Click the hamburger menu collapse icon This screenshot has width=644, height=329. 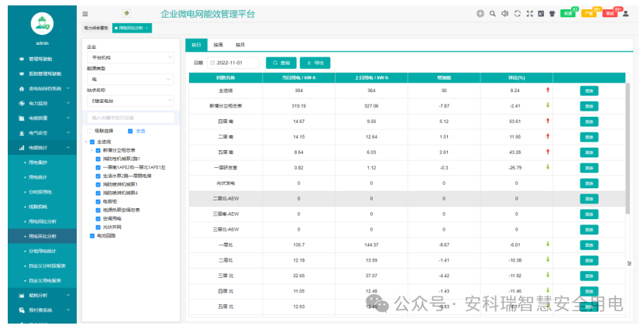(x=85, y=14)
